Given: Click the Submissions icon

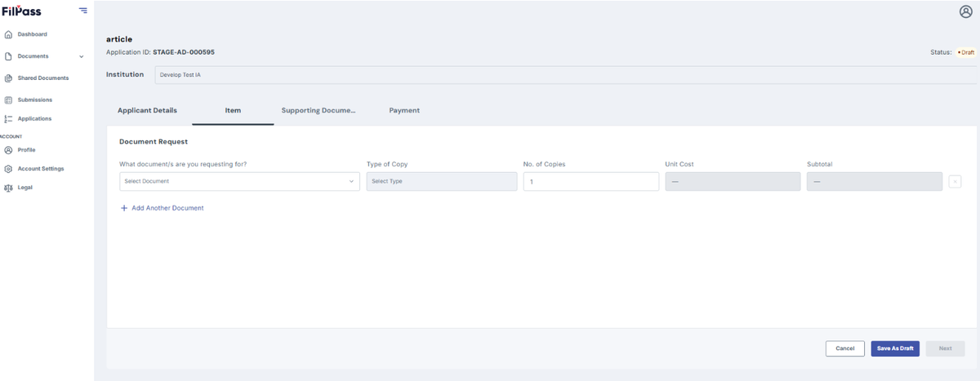Looking at the screenshot, I should click(x=8, y=100).
